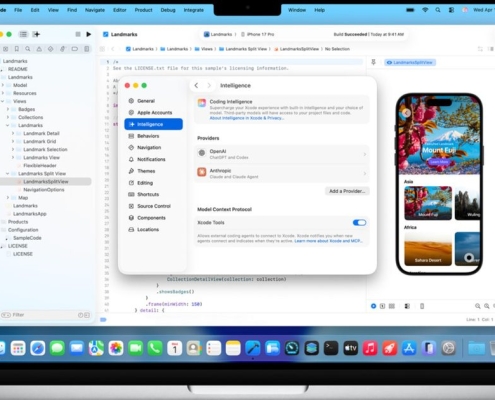Open the coding assistant sparkle icon
Viewport: 495px width, 400px height.
click(x=36, y=34)
